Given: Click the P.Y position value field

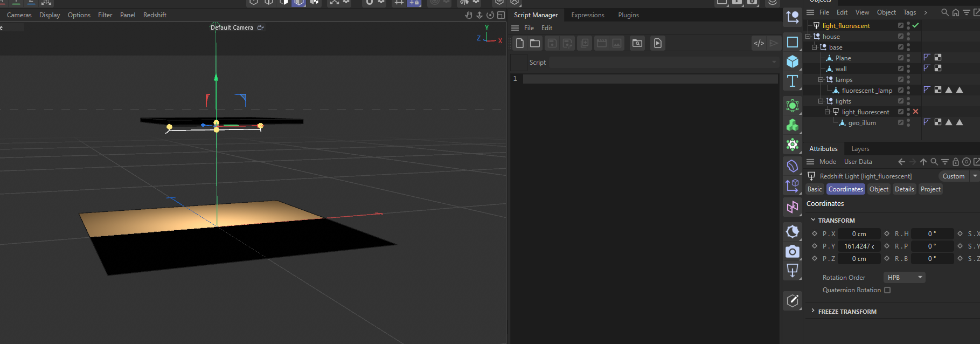Looking at the screenshot, I should [859, 246].
